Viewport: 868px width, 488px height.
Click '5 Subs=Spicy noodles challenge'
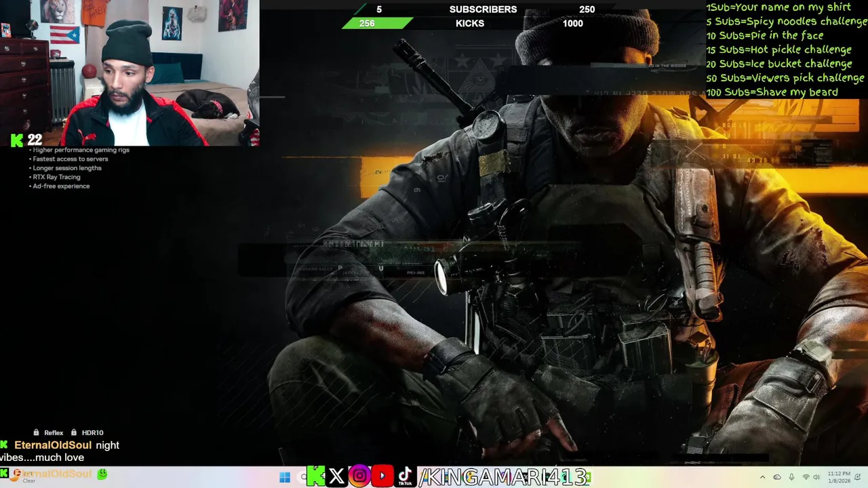pos(786,21)
